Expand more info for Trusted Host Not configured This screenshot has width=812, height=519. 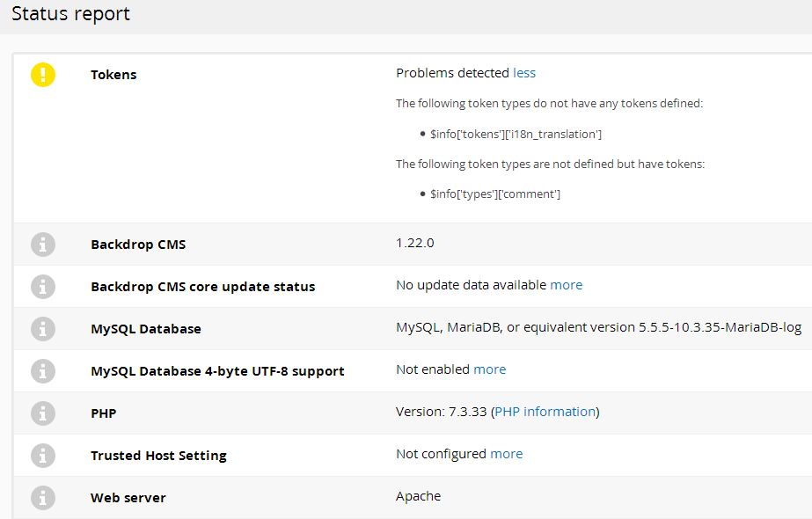click(507, 454)
